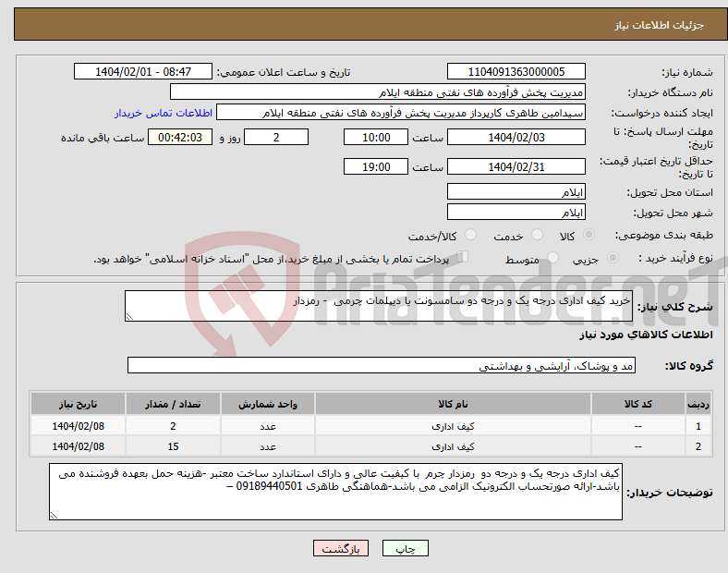Click the request creator name field
The height and width of the screenshot is (573, 728).
coord(401,113)
